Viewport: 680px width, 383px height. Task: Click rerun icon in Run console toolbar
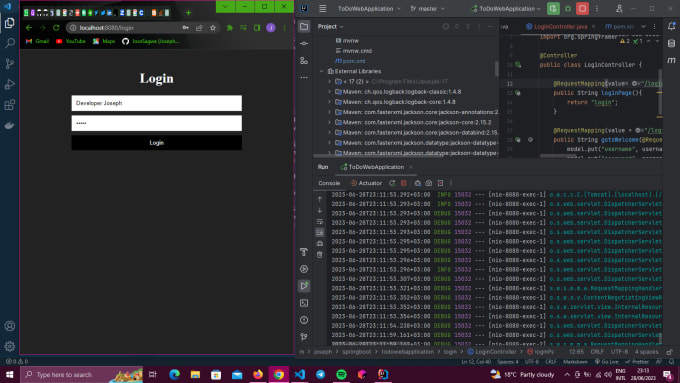[x=392, y=183]
